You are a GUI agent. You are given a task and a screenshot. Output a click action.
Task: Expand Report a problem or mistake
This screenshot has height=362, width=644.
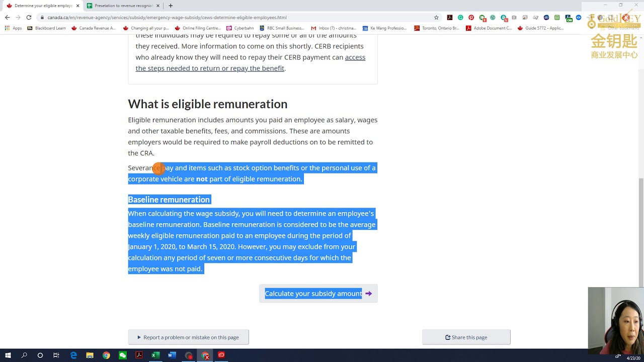(188, 337)
